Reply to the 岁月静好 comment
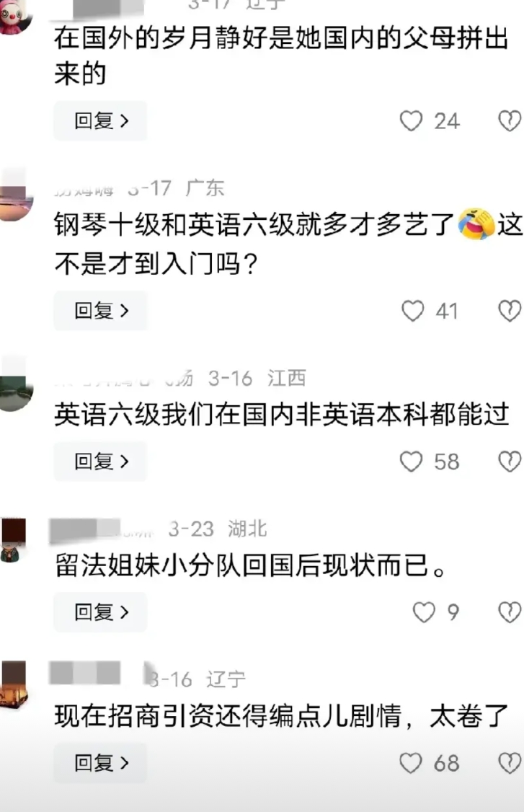This screenshot has height=812, width=524. (x=100, y=120)
